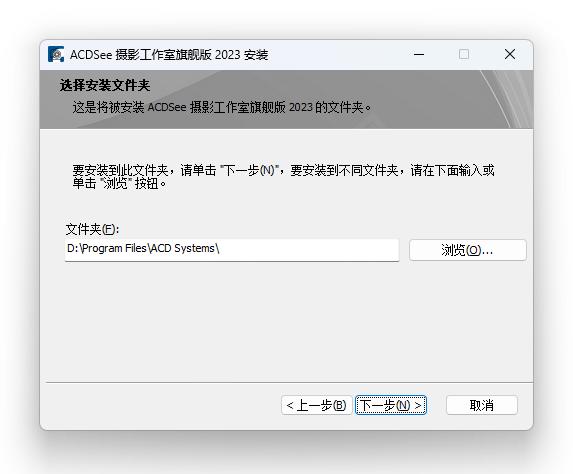This screenshot has width=573, height=474.
Task: Open system menu via ACDSee installer icon
Action: (56, 54)
